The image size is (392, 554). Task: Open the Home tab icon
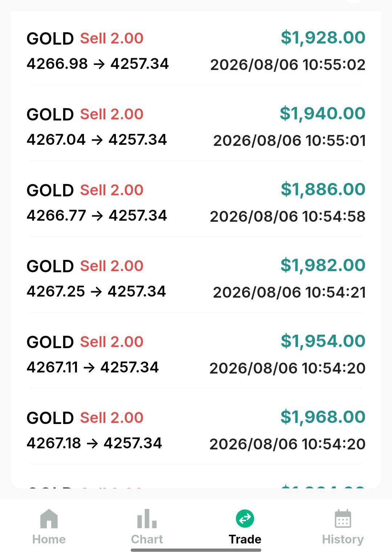(x=49, y=518)
